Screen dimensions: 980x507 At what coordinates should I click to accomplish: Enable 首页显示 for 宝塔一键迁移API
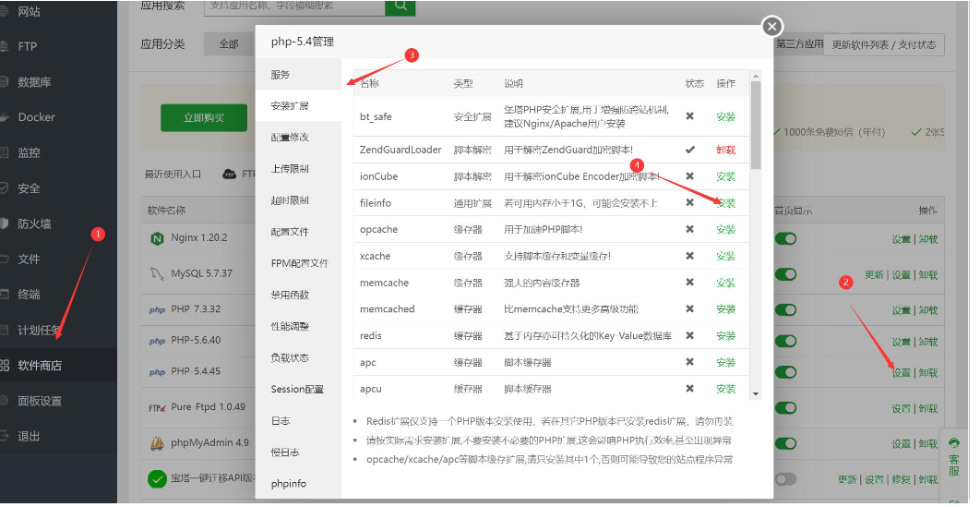(785, 479)
